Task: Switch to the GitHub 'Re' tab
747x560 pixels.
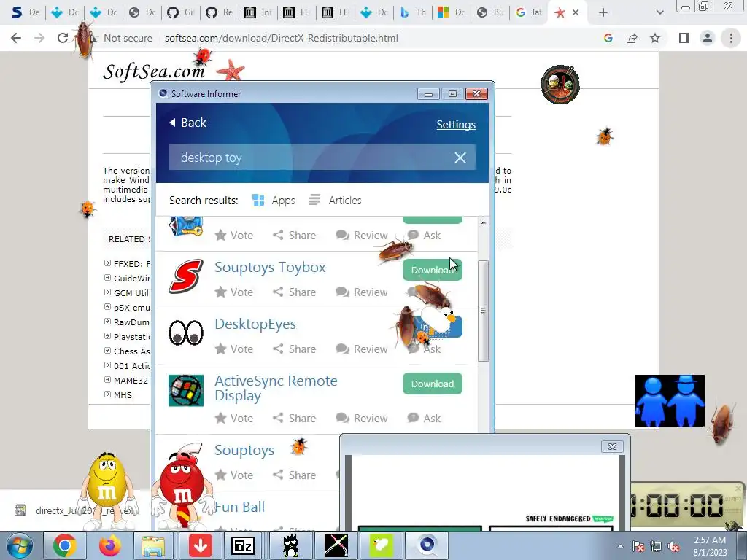Action: 219,12
